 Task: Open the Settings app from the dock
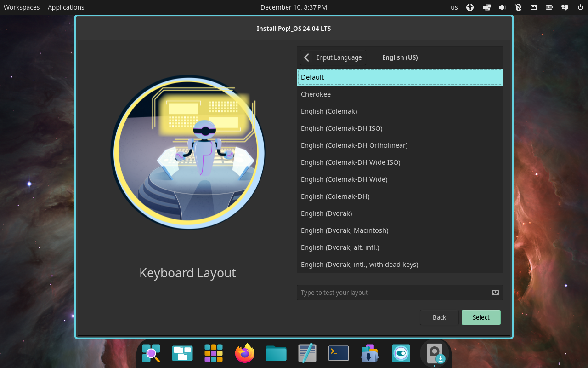click(x=401, y=353)
